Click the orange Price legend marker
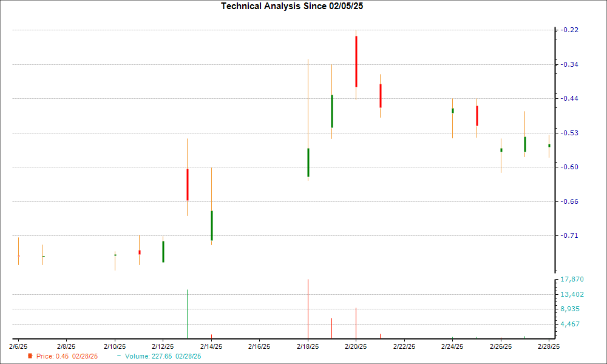The width and height of the screenshot is (607, 364). pos(30,356)
